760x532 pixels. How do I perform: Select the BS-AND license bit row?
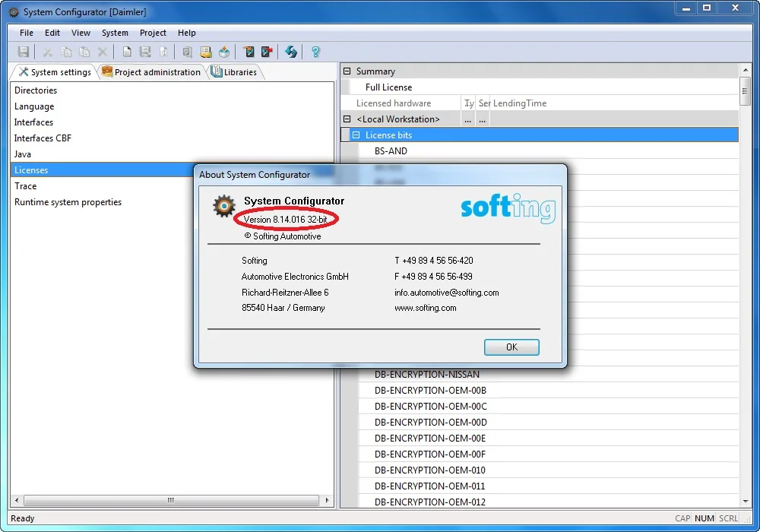(x=548, y=151)
